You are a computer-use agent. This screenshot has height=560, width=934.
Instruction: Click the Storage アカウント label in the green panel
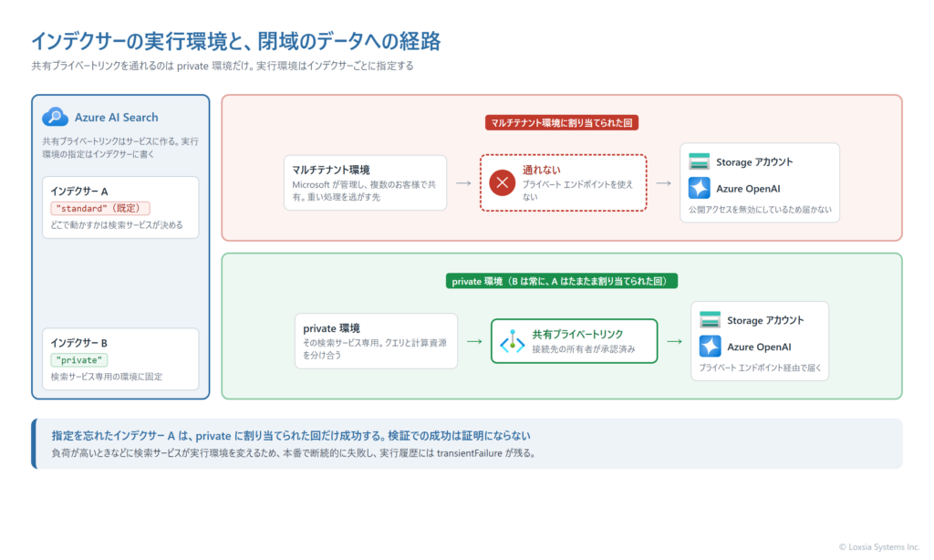click(765, 320)
